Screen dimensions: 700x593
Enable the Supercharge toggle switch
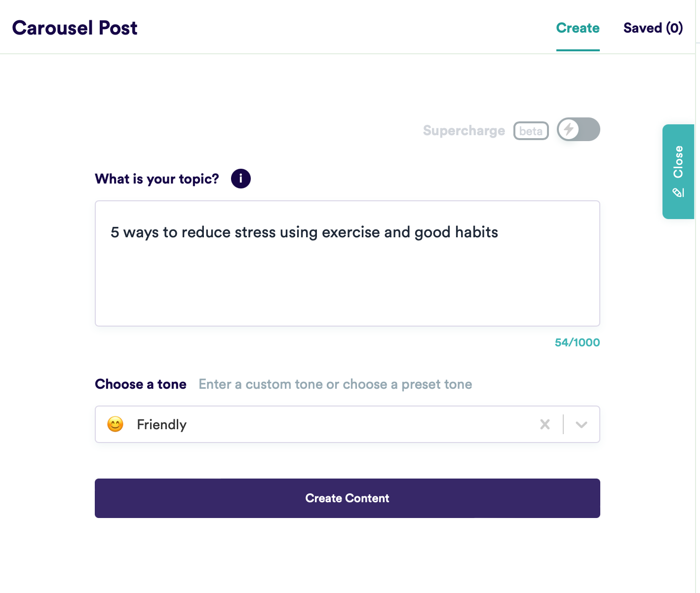point(579,129)
